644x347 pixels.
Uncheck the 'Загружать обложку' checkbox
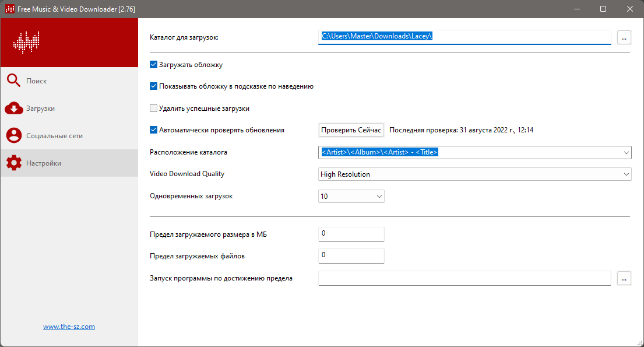coord(154,65)
